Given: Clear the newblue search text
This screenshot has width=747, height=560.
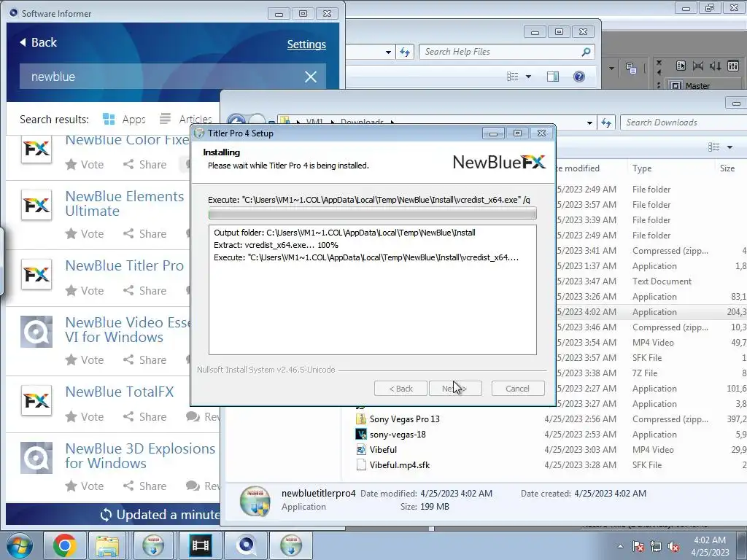Looking at the screenshot, I should (311, 77).
